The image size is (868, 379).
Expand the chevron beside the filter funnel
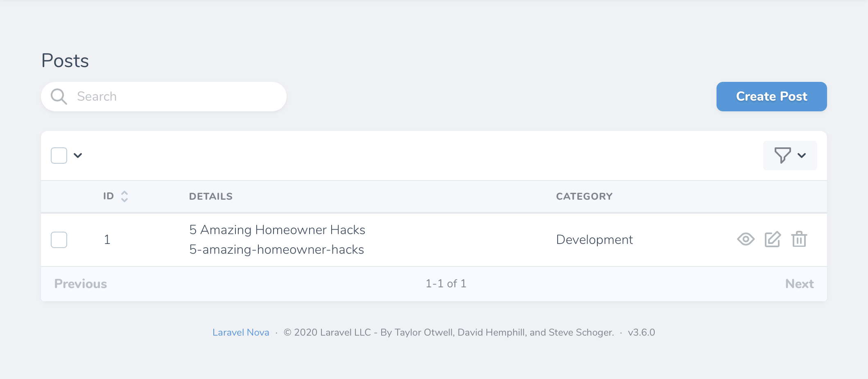pos(802,156)
